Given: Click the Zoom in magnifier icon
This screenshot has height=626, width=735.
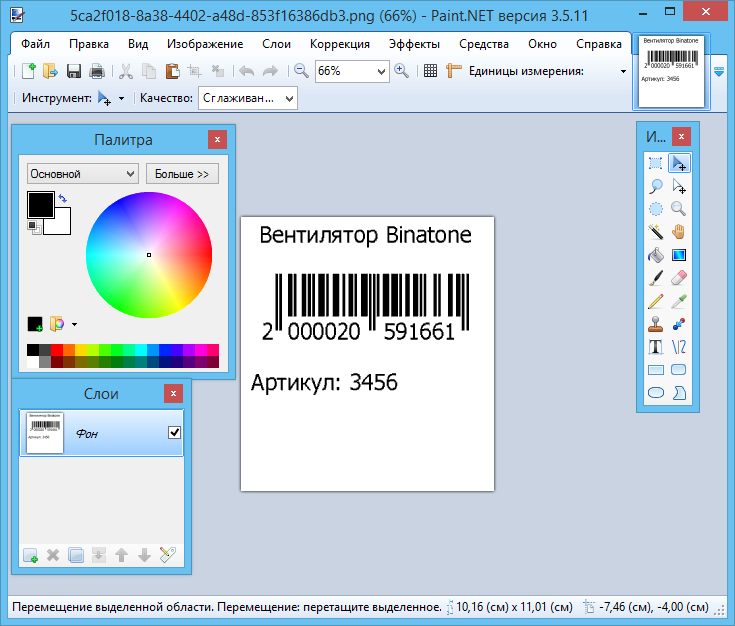Looking at the screenshot, I should coord(401,71).
